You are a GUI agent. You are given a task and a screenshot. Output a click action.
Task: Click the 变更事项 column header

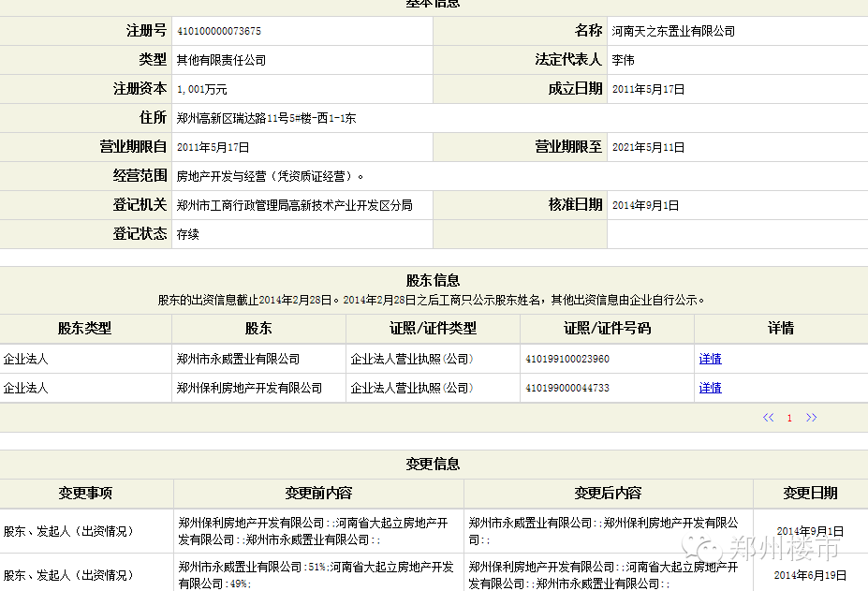tap(85, 493)
